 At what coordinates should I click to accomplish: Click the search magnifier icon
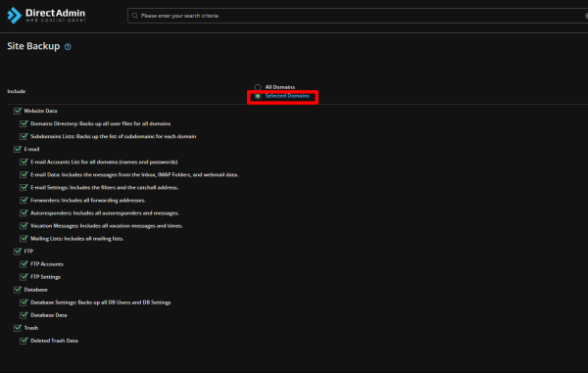(134, 16)
